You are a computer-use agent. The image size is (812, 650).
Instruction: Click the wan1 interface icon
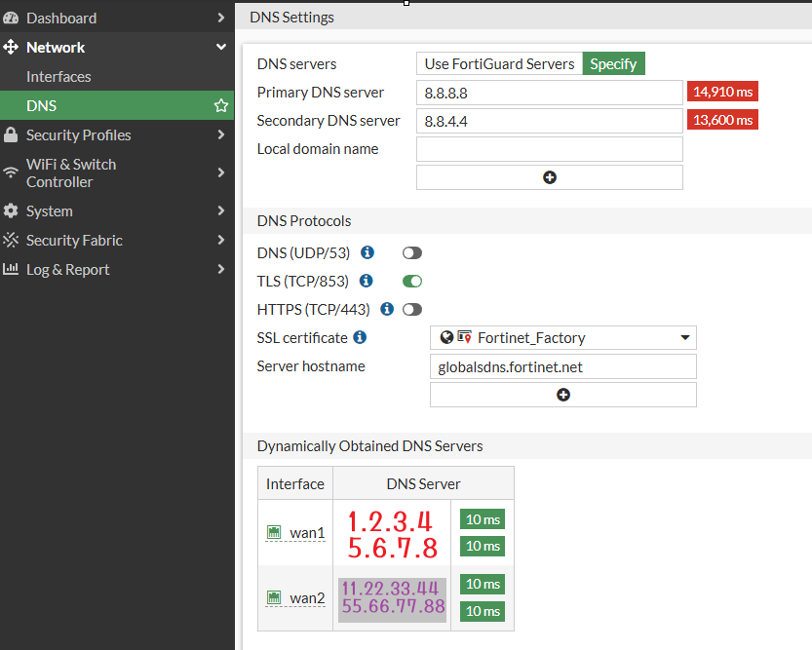pyautogui.click(x=274, y=533)
